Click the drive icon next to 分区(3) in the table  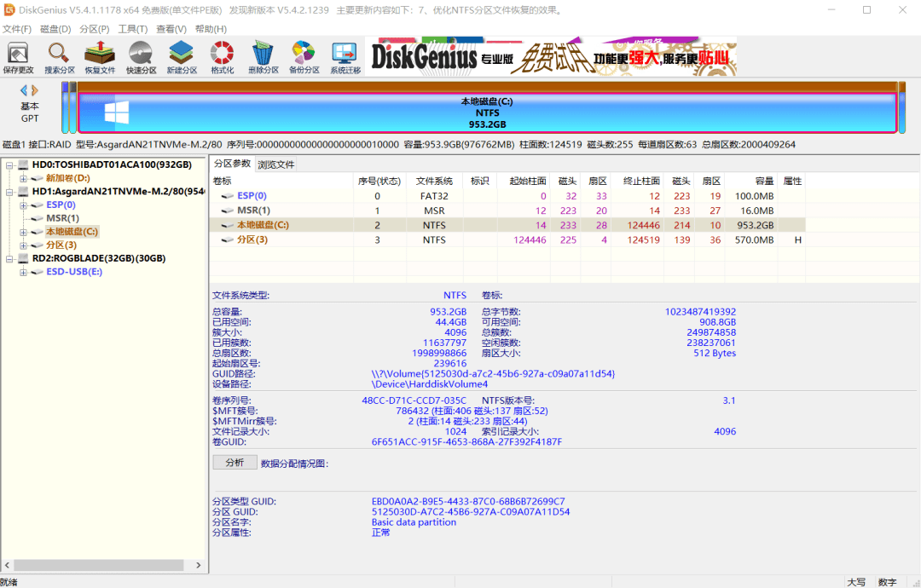pos(228,240)
